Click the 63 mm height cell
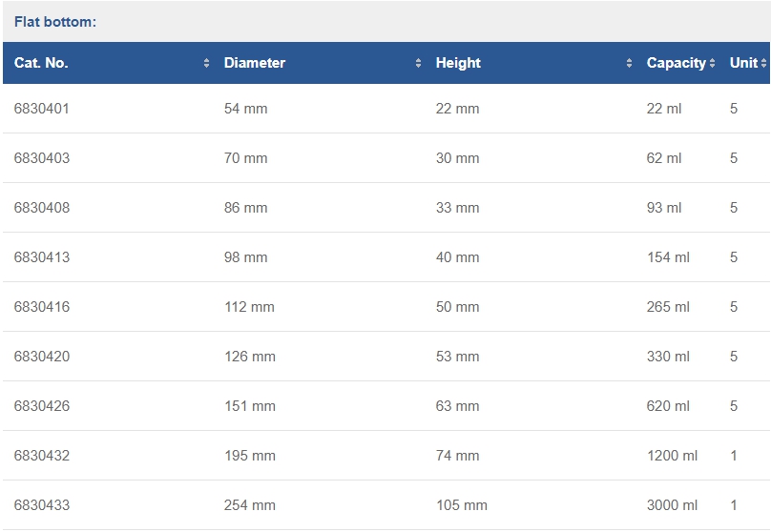The height and width of the screenshot is (532, 771). (457, 406)
